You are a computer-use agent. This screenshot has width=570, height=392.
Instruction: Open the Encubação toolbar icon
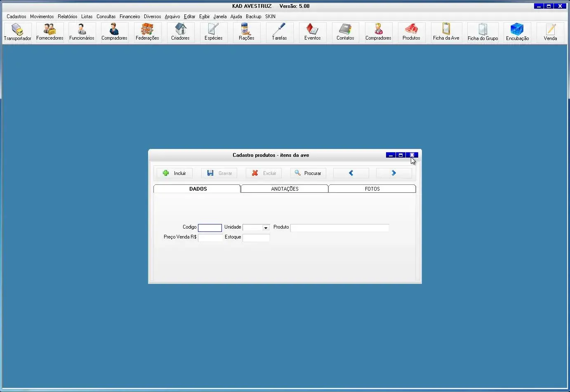[517, 32]
